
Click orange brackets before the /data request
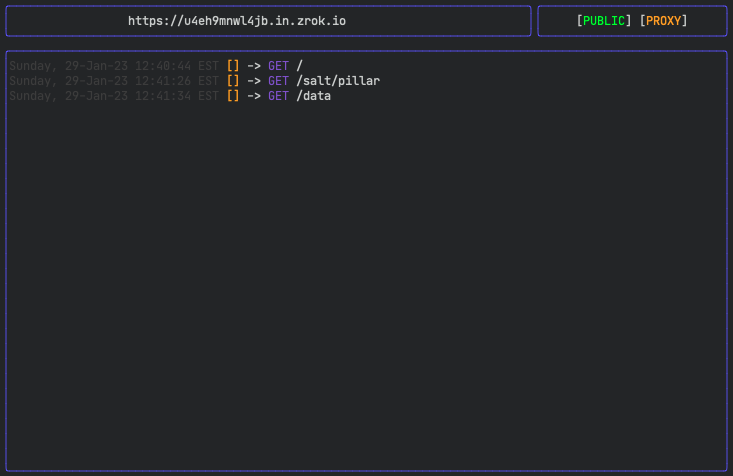233,96
